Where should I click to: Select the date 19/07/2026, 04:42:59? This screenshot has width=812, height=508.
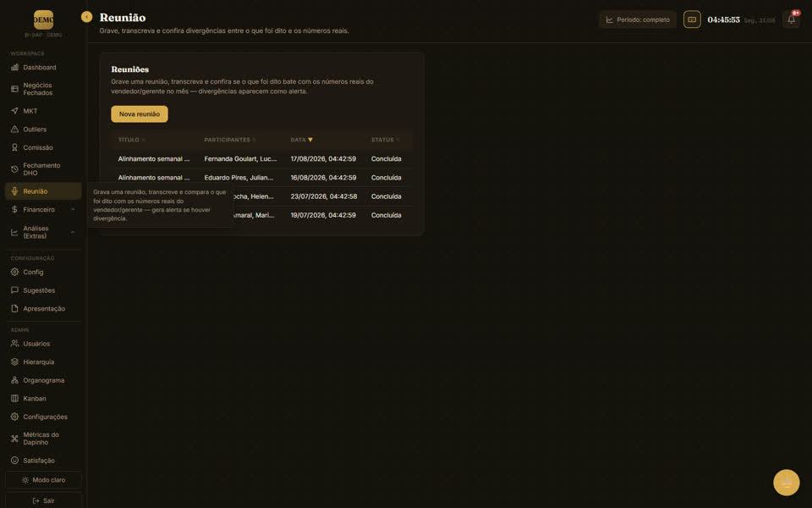click(x=323, y=215)
